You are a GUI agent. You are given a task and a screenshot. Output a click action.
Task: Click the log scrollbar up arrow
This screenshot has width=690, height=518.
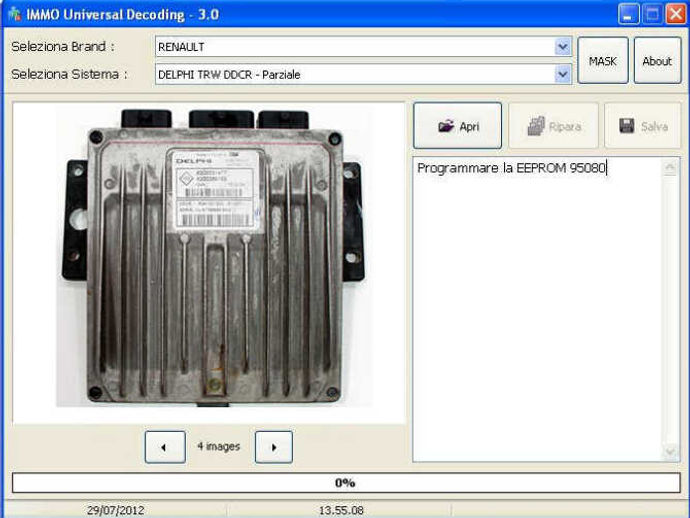click(x=670, y=167)
